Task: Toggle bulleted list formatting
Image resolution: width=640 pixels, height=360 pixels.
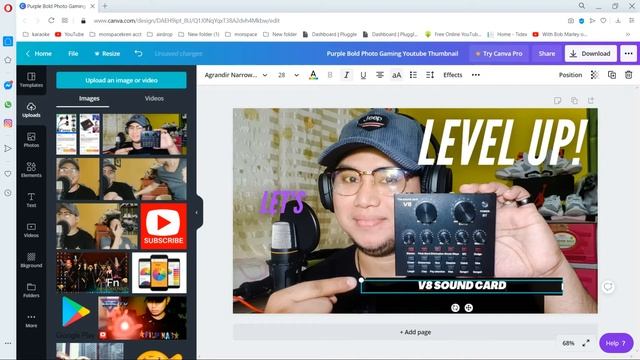Action: pyautogui.click(x=413, y=75)
